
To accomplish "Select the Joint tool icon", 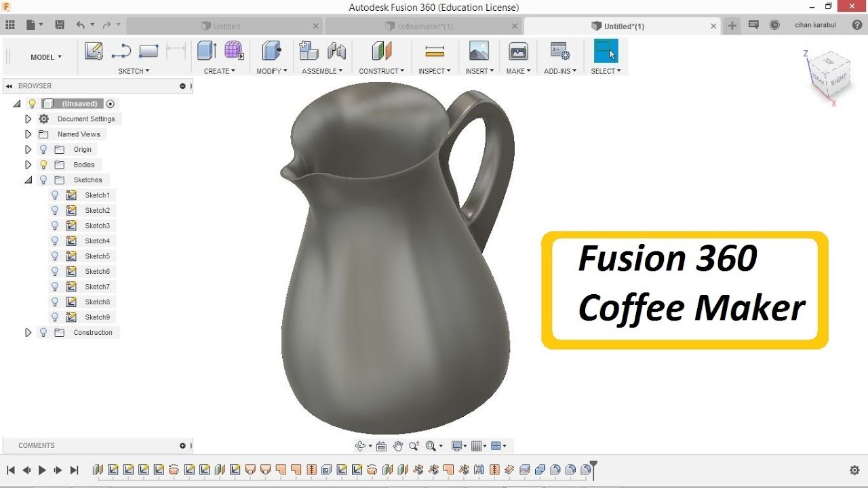I will click(336, 51).
